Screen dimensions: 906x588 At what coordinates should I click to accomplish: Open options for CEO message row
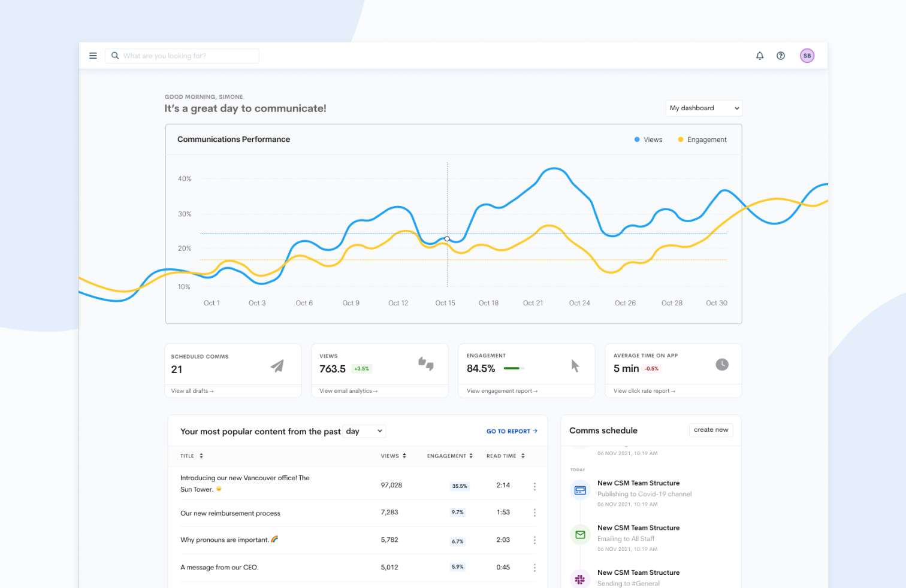tap(534, 568)
